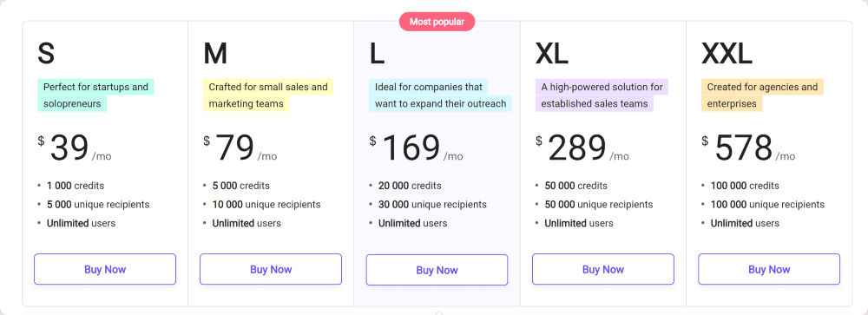868x315 pixels.
Task: Click the $79 per month price
Action: click(x=240, y=148)
